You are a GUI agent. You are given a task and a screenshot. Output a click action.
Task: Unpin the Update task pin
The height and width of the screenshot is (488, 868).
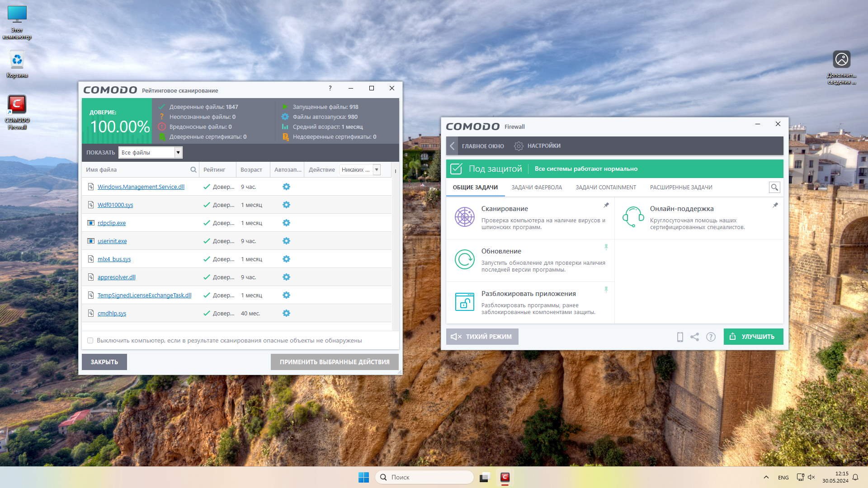606,247
